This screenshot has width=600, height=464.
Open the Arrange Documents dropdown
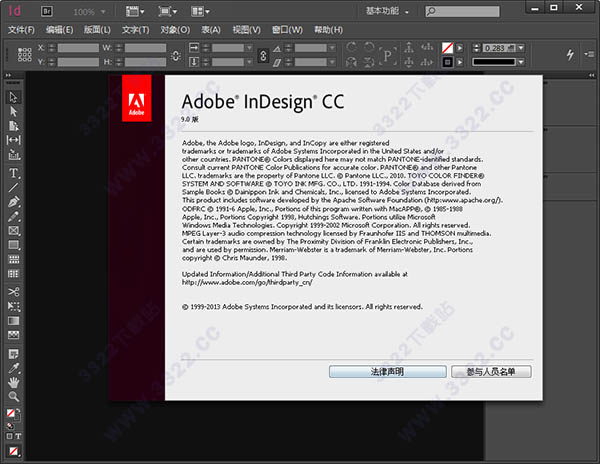pos(201,11)
